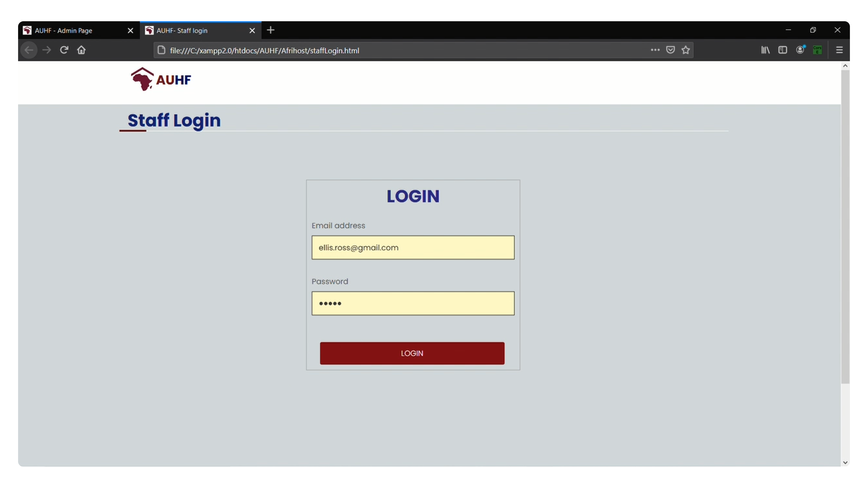Click the Staff Login heading
Viewport: 868px width, 488px height.
click(x=174, y=121)
